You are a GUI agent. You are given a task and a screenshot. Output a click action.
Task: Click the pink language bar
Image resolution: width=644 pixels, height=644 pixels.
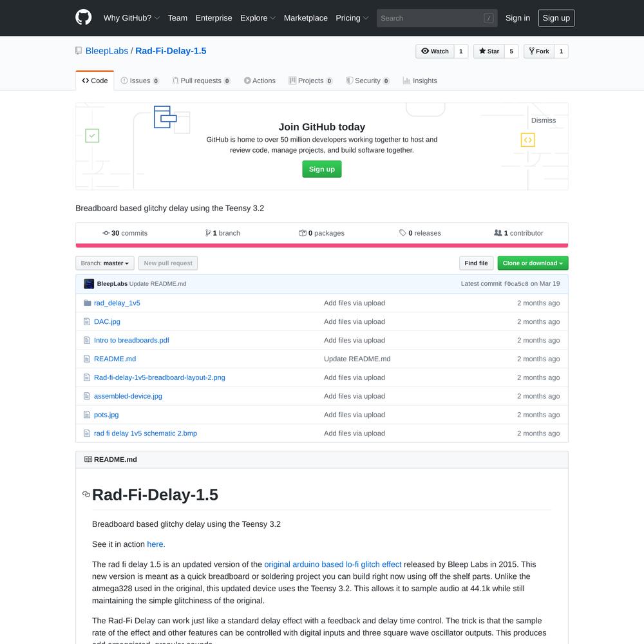coord(322,245)
